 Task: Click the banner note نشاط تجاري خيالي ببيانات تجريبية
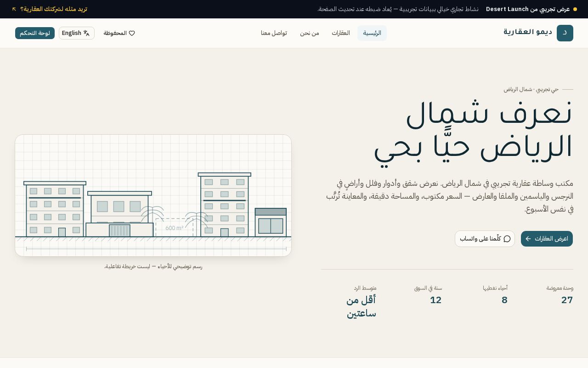tap(398, 9)
